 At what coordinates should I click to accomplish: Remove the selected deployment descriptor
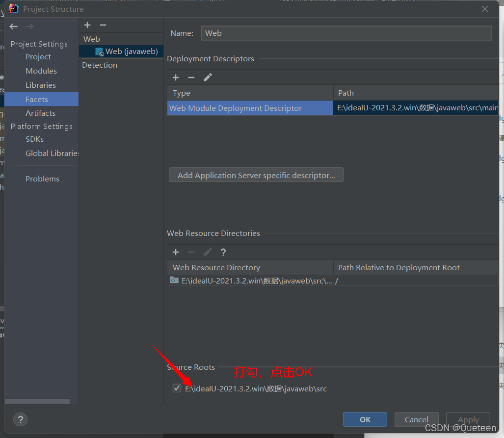coord(191,77)
